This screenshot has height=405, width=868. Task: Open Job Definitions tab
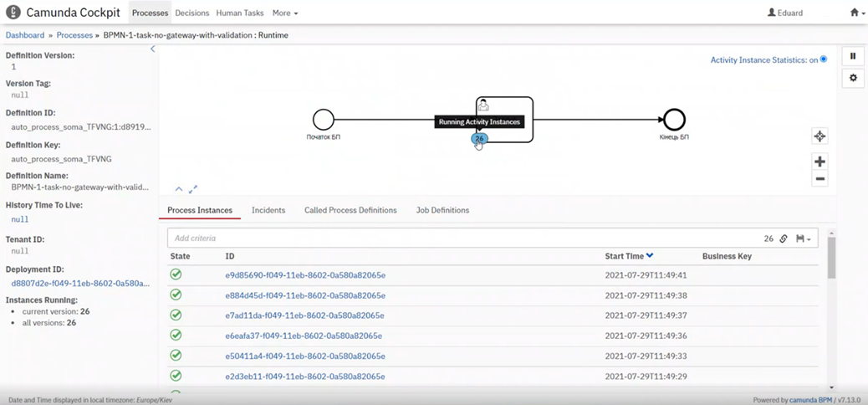click(443, 211)
